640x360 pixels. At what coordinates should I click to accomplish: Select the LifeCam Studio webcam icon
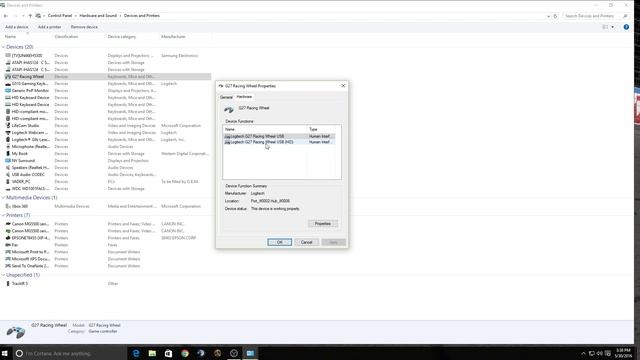[8, 126]
